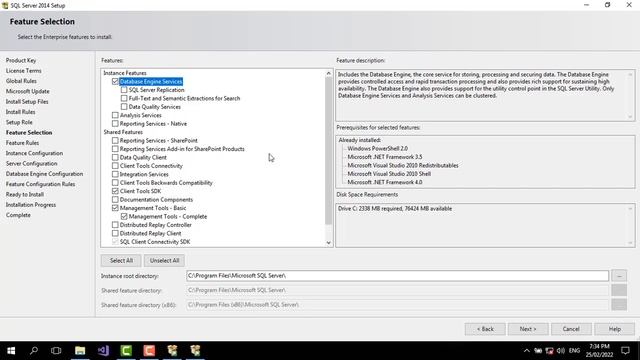Select Feature Selection step

[29, 133]
